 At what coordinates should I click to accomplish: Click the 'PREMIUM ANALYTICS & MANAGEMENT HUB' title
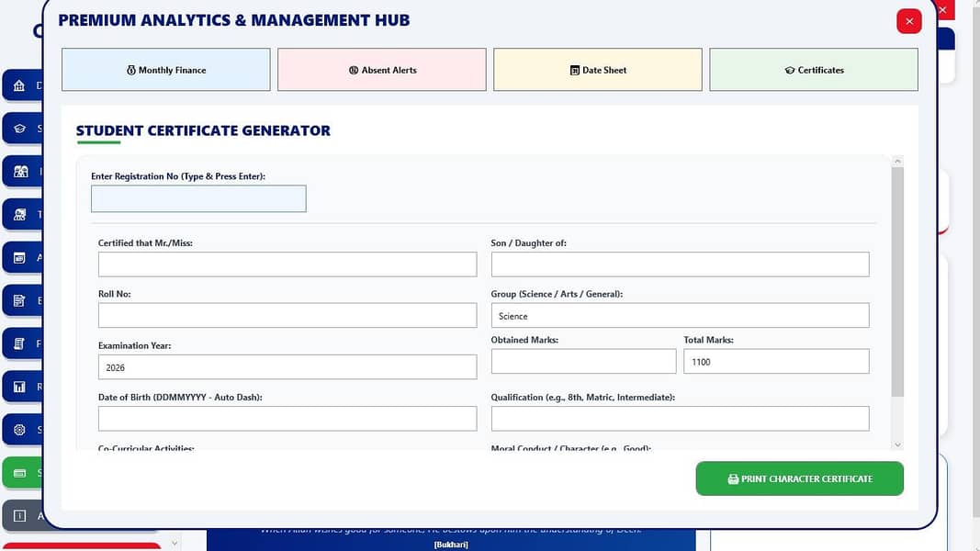coord(234,20)
